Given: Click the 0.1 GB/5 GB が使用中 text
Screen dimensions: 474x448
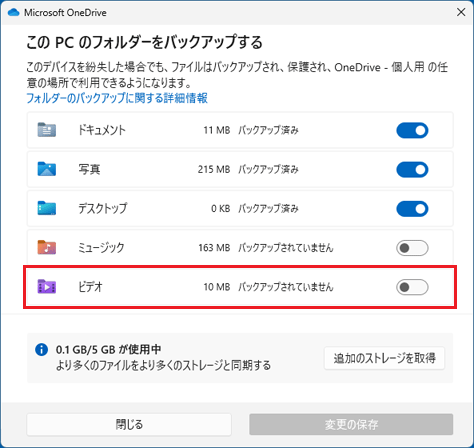Looking at the screenshot, I should (x=109, y=349).
